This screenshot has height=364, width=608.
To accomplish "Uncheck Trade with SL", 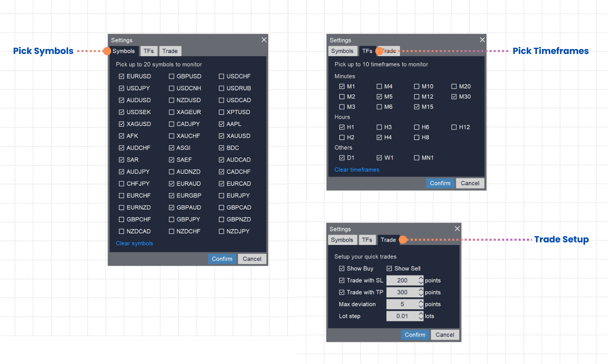I will point(341,281).
